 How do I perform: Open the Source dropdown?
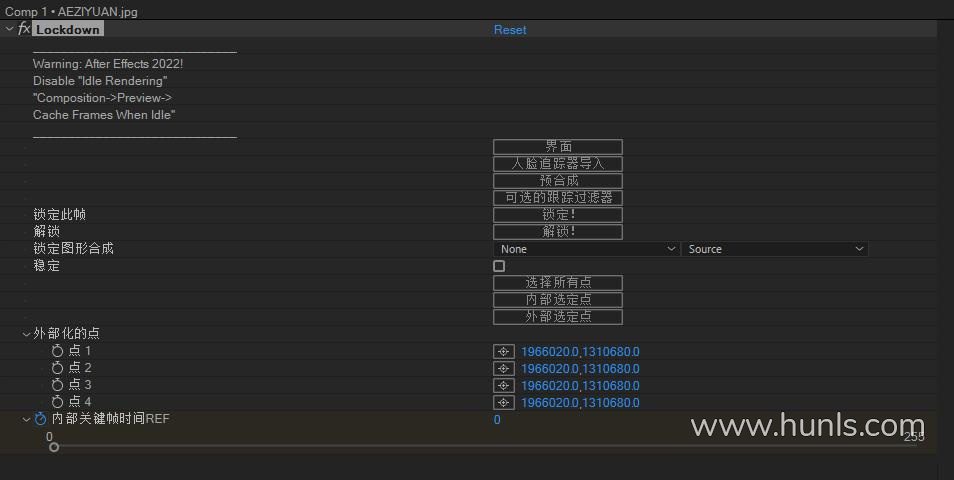[775, 249]
